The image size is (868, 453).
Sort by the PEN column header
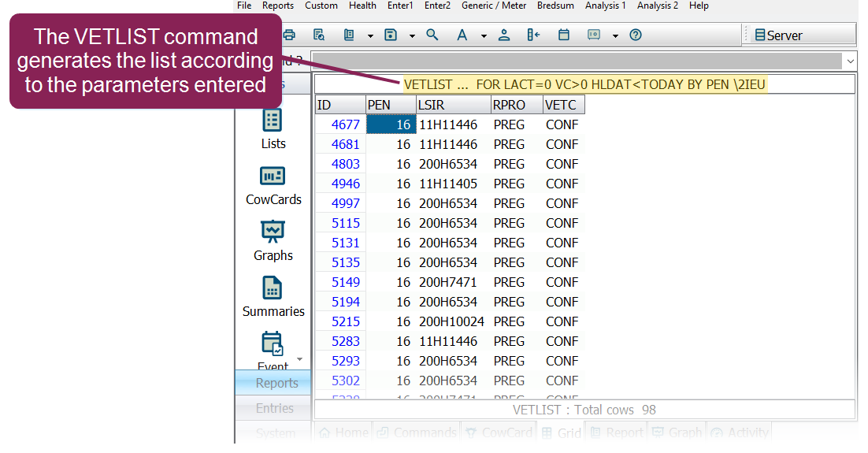pos(391,105)
